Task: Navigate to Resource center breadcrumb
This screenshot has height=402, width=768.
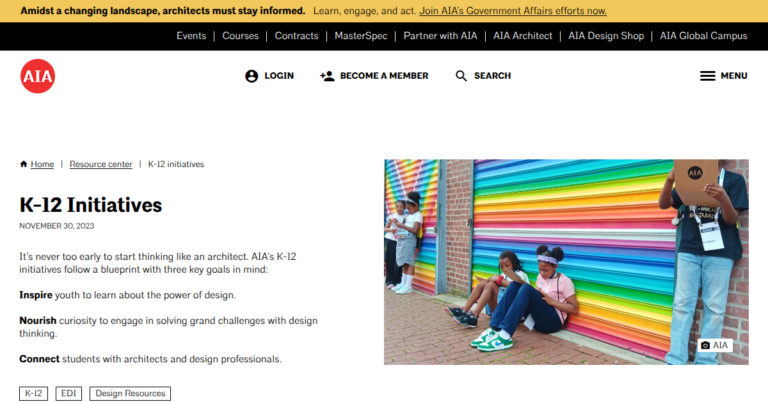Action: [101, 164]
